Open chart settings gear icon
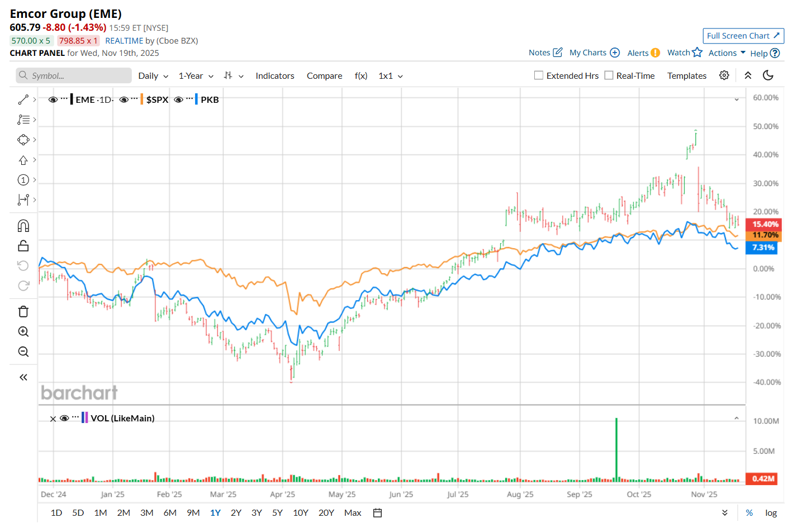Viewport: 807px width, 532px height. point(724,75)
